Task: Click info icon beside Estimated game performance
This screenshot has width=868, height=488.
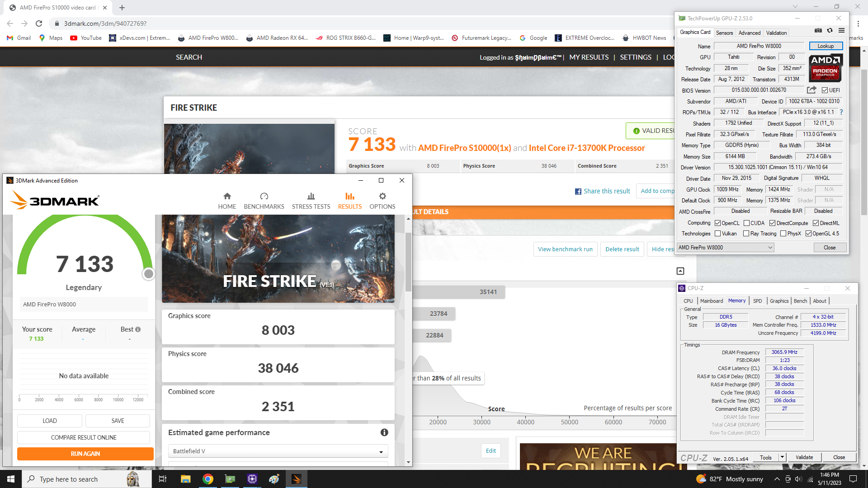Action: pos(384,432)
